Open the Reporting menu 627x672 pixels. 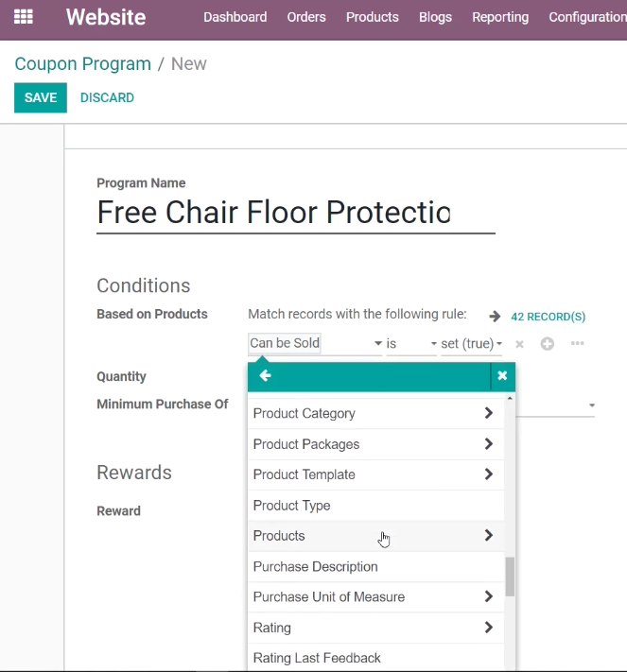coord(500,17)
